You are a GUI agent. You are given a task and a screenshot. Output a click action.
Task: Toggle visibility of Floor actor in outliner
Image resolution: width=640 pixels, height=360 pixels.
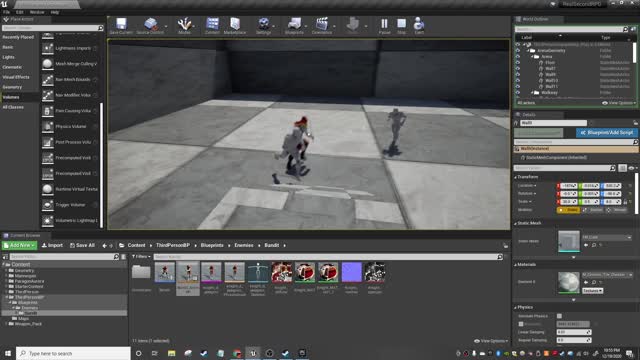click(518, 62)
